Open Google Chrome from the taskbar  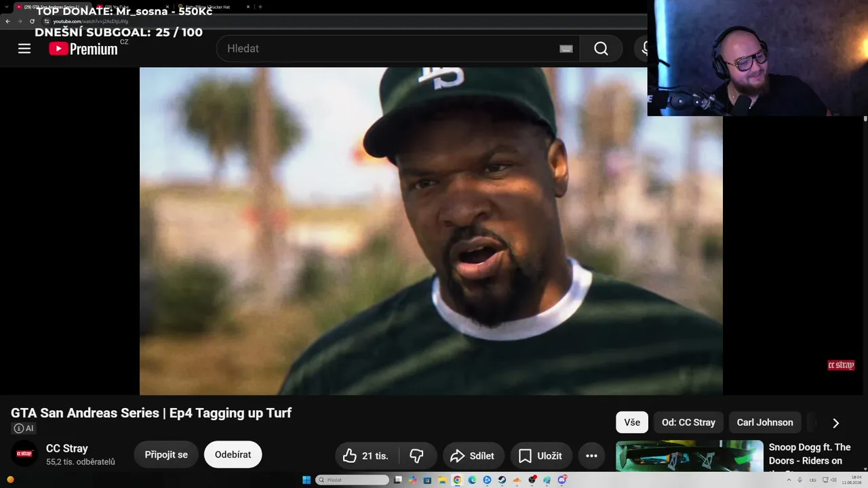[x=457, y=480]
